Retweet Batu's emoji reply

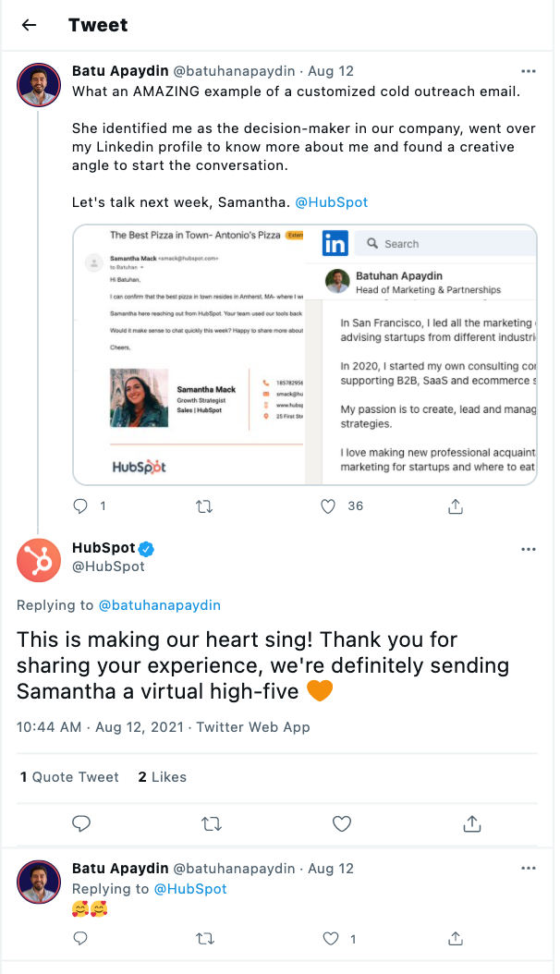point(205,939)
